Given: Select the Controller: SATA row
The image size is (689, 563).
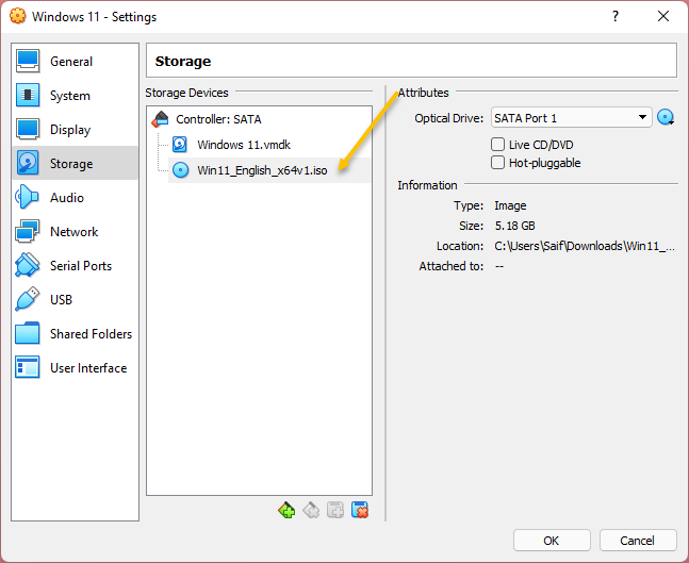Looking at the screenshot, I should pos(259,119).
